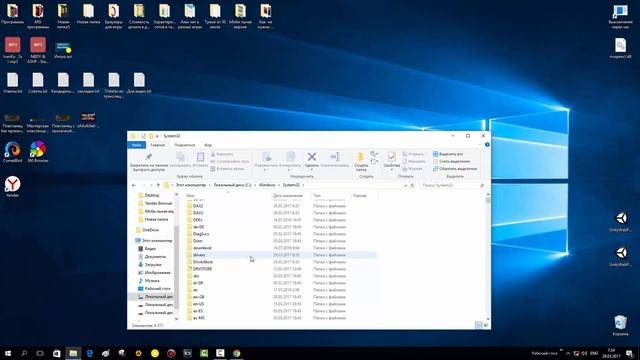This screenshot has width=640, height=360.
Task: Select the DRVSTORE folder
Action: tap(202, 269)
